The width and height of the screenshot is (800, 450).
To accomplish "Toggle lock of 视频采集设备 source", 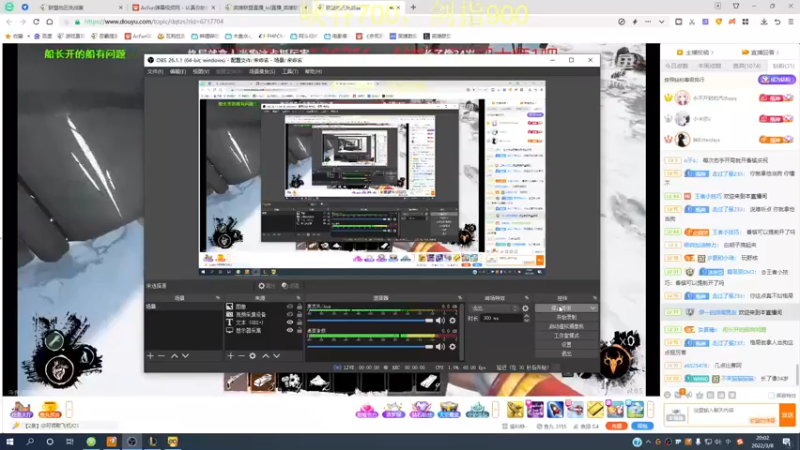I will (299, 314).
